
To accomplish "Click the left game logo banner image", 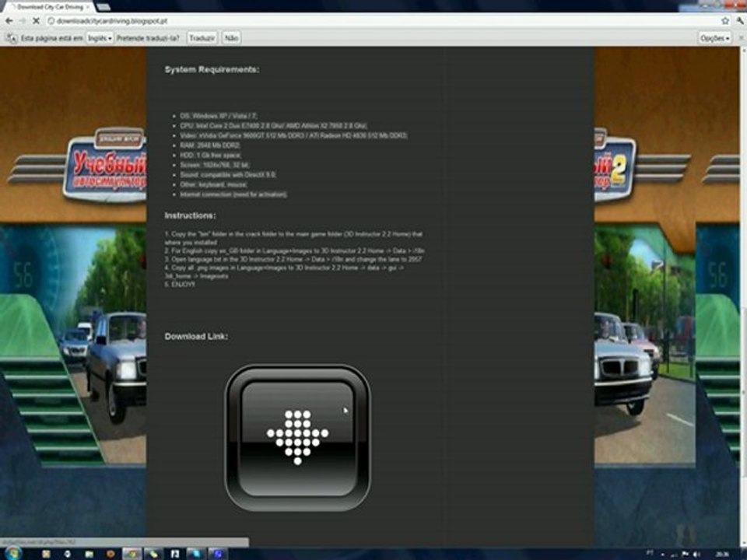I will click(x=106, y=165).
